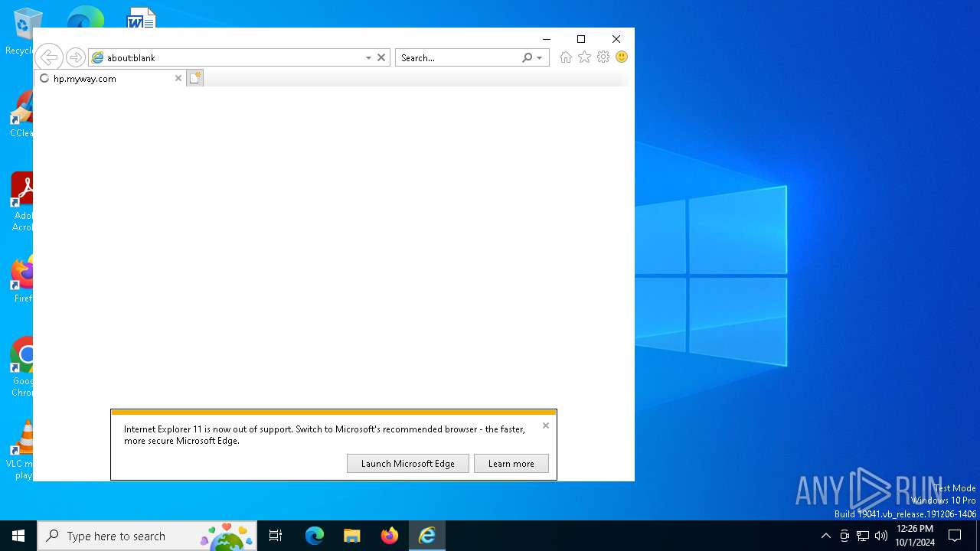This screenshot has width=980, height=551.
Task: Launch Microsoft Edge from the notification
Action: (x=408, y=463)
